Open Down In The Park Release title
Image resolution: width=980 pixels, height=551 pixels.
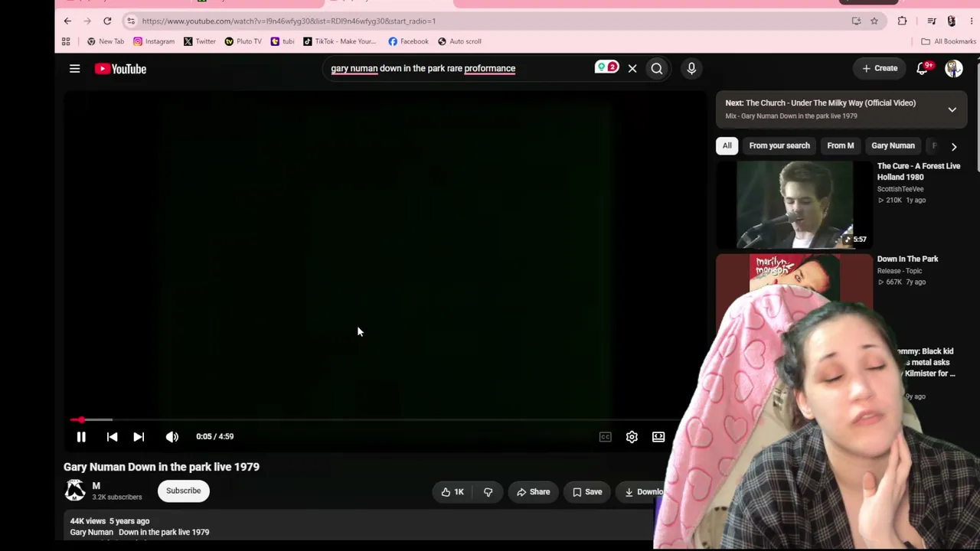coord(907,259)
